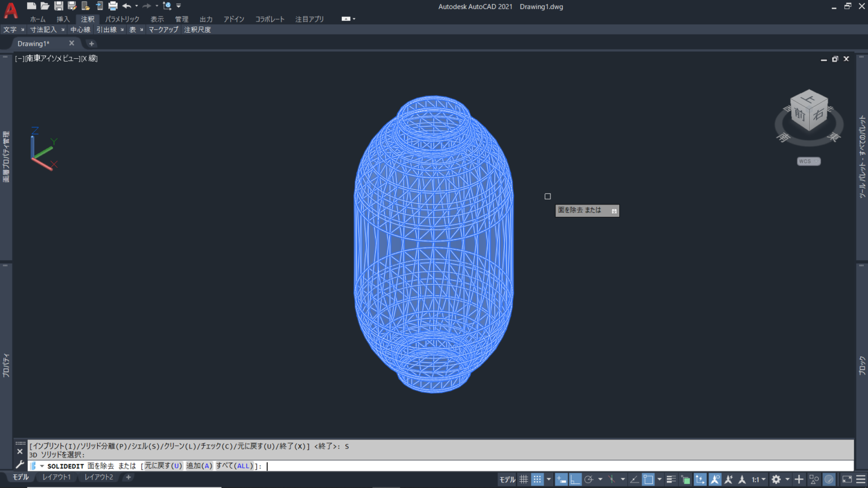Open the polar tracking dropdown in status bar

600,479
